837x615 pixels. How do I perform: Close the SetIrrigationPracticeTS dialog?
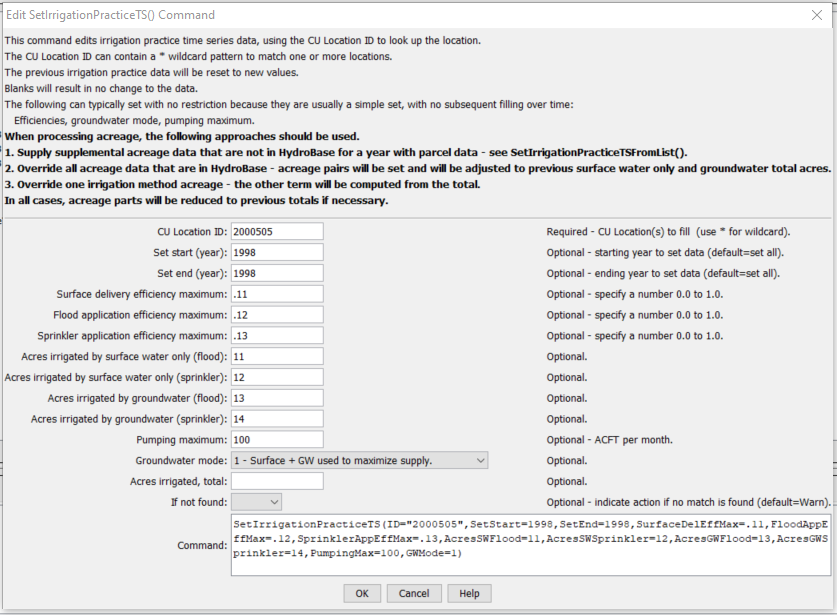816,15
